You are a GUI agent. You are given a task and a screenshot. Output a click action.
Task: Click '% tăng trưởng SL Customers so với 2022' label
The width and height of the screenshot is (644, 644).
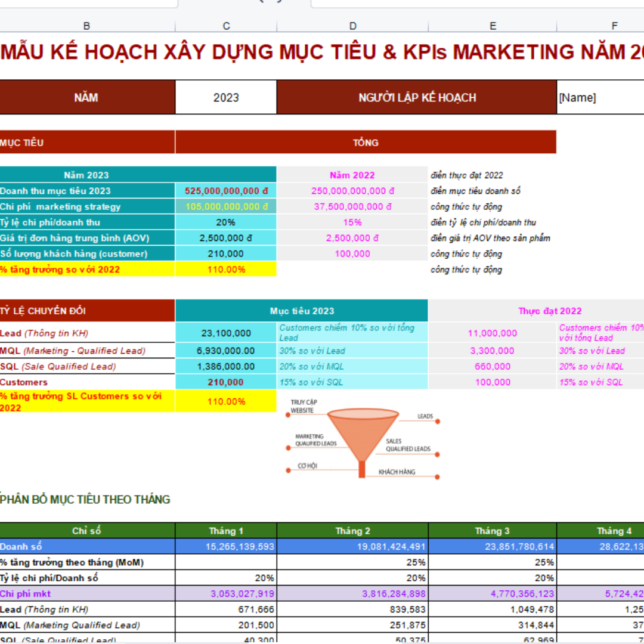[x=87, y=401]
